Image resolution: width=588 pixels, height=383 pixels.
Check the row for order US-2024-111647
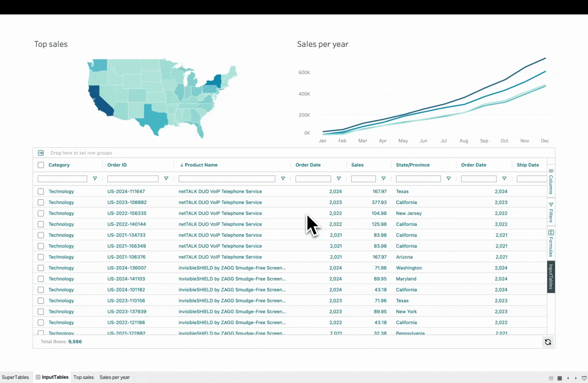tap(41, 191)
